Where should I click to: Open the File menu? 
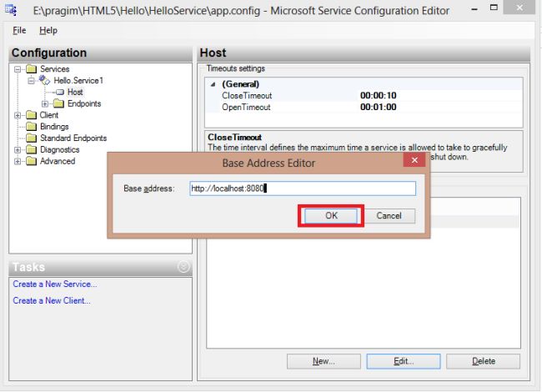pos(19,30)
